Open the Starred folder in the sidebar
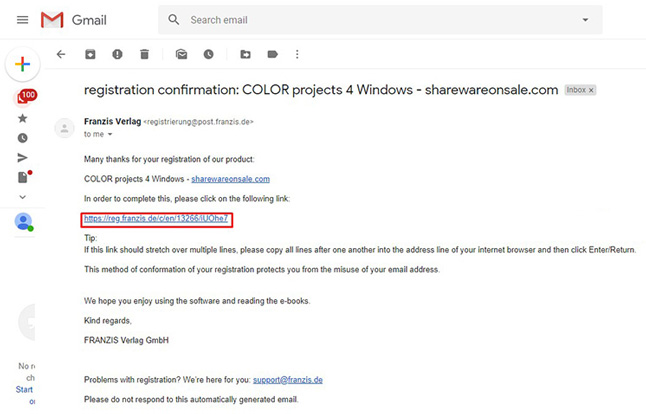646x414 pixels. [x=22, y=119]
